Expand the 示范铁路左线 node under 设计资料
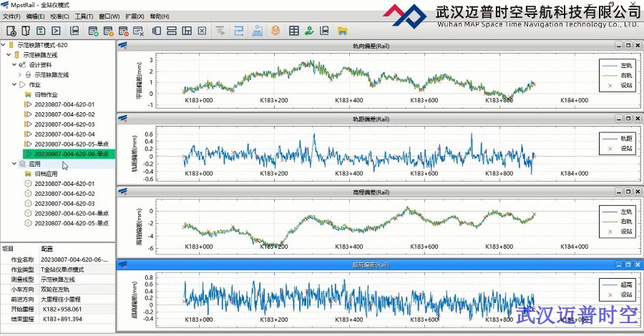This screenshot has height=336, width=644. [20, 74]
